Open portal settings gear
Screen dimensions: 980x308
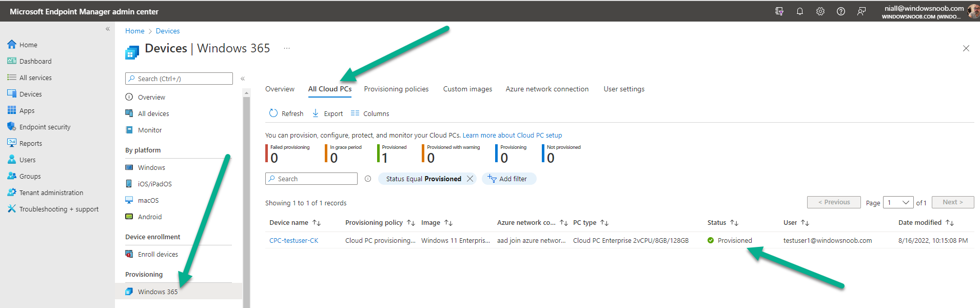coord(820,11)
